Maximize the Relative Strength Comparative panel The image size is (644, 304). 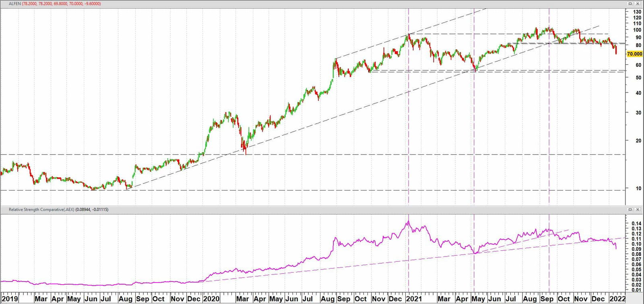[x=630, y=209]
